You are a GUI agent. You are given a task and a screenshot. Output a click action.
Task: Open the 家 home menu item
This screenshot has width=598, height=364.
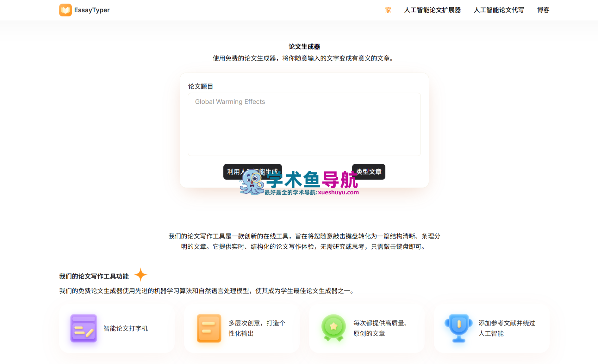(388, 10)
